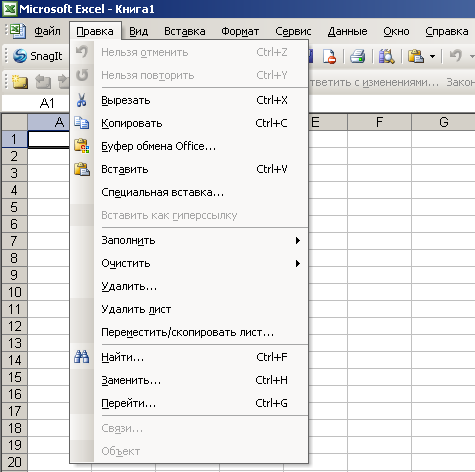Screen dimensions: 475x472
Task: Expand the Заполнить submenu arrow
Action: point(298,240)
